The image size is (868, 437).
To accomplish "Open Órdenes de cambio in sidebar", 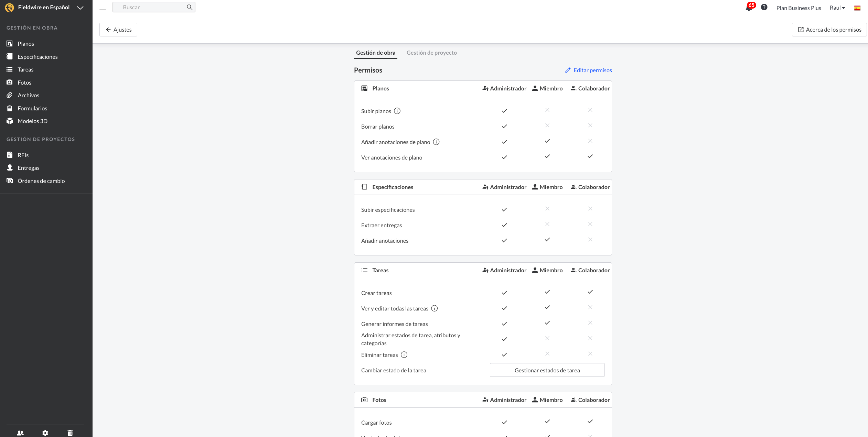I will pyautogui.click(x=41, y=181).
